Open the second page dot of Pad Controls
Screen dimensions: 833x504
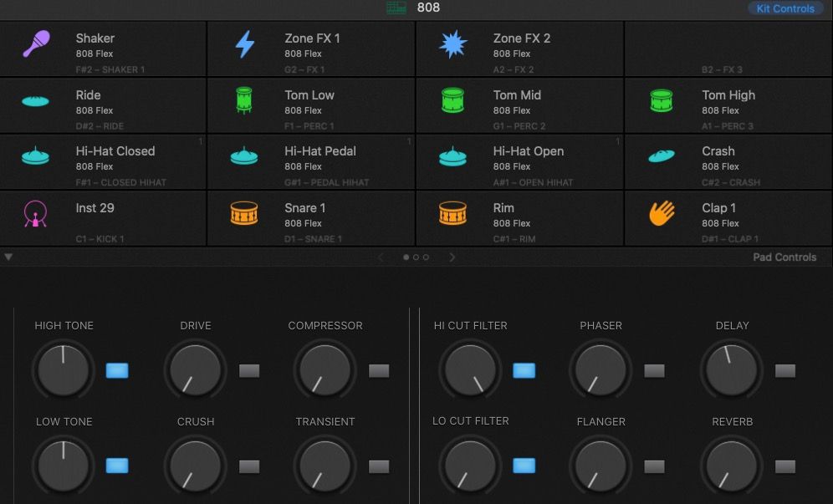tap(416, 257)
